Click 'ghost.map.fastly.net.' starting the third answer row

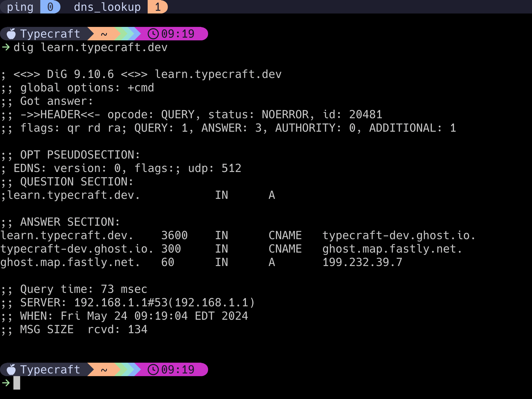pyautogui.click(x=70, y=262)
